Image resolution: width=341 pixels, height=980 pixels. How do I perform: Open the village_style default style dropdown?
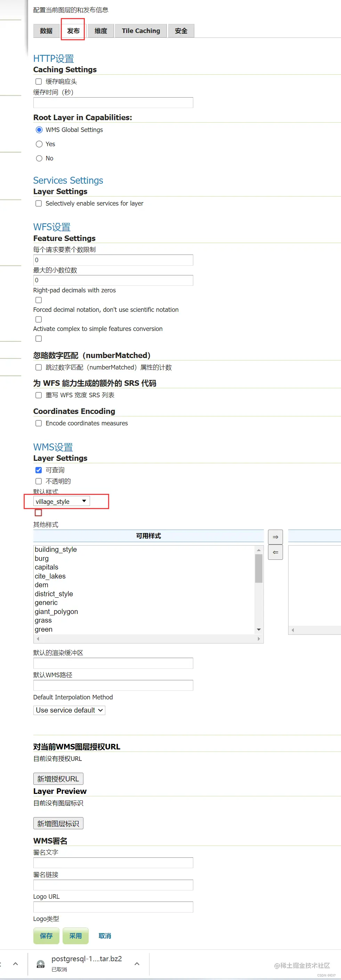[62, 501]
